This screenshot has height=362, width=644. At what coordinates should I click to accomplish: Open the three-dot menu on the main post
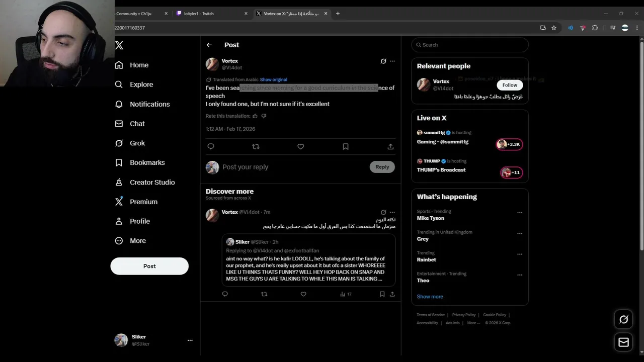click(x=392, y=61)
